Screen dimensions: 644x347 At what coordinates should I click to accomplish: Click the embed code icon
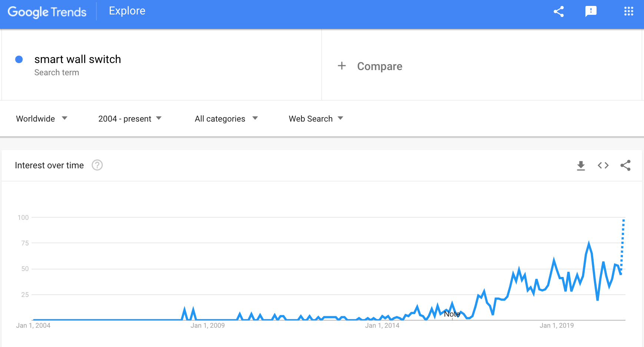pos(603,165)
